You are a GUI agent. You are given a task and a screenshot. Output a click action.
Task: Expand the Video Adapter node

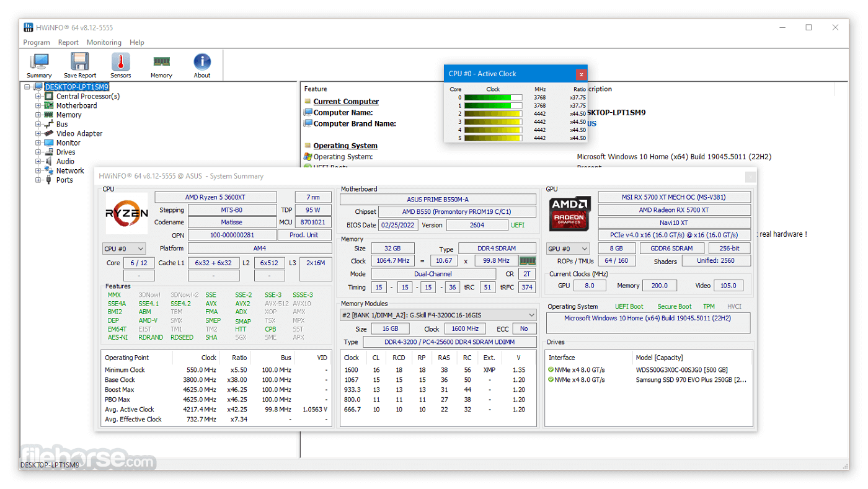38,133
